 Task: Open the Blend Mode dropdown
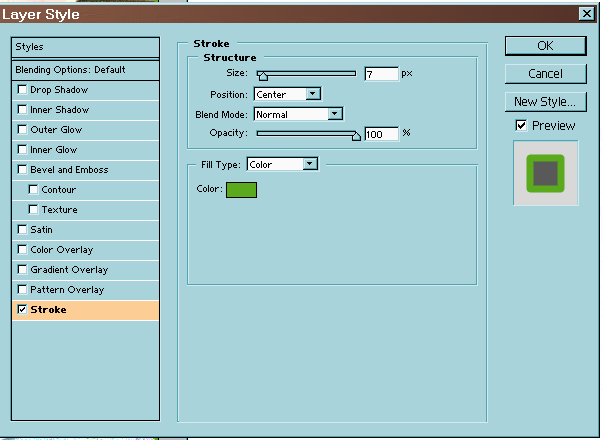[297, 114]
